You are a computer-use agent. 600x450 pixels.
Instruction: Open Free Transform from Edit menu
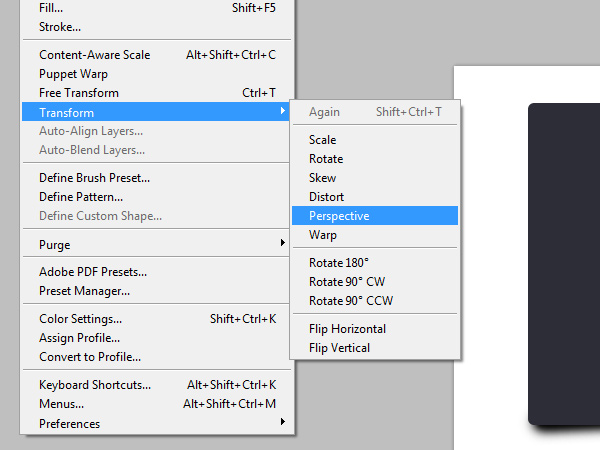pyautogui.click(x=156, y=93)
